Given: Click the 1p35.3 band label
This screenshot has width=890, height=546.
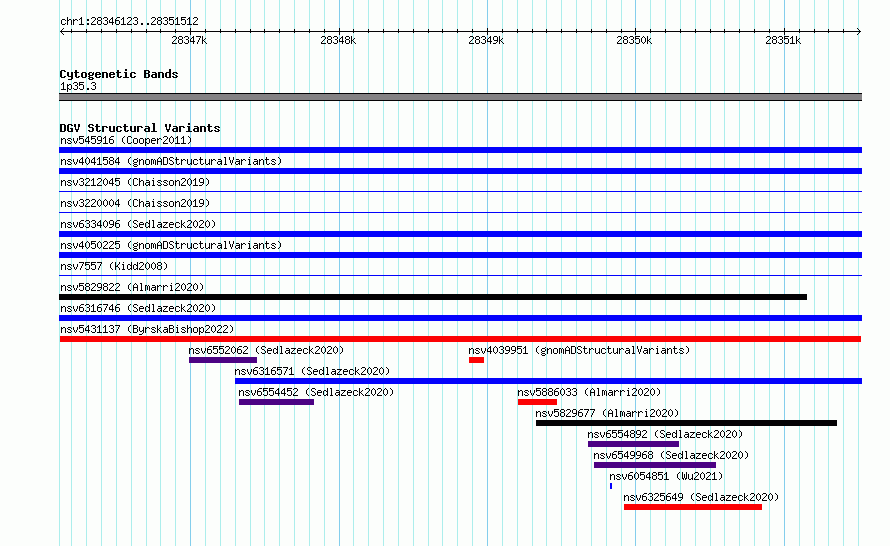Looking at the screenshot, I should 78,86.
